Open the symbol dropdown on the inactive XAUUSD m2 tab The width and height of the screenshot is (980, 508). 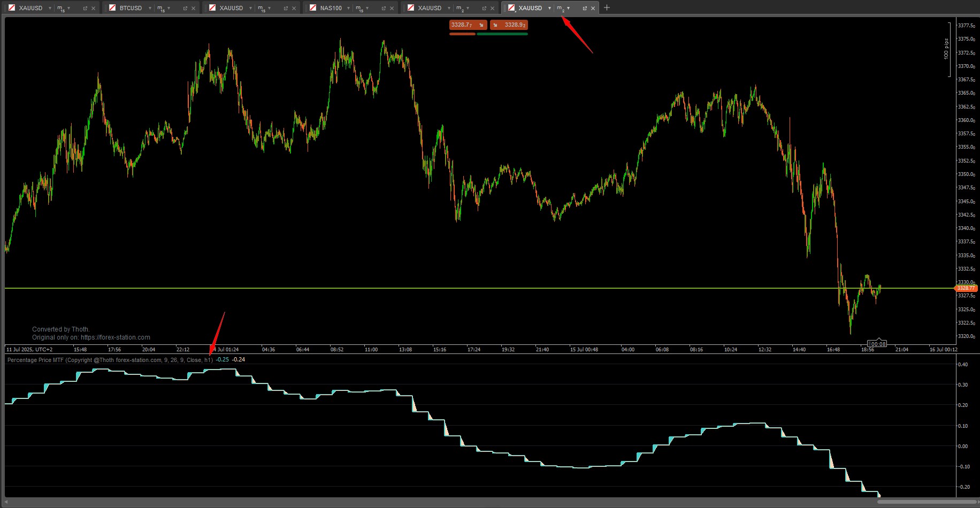[449, 8]
